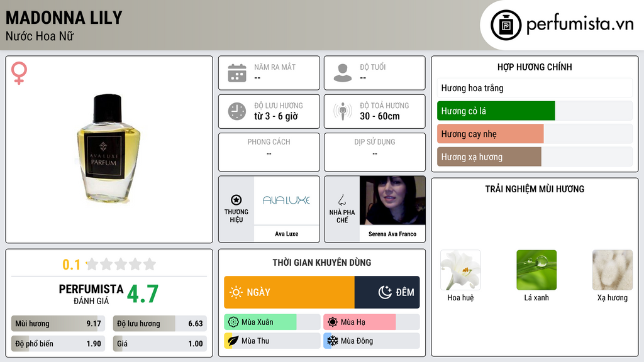644x362 pixels.
Task: Click the pink female gender symbol
Action: (x=19, y=73)
